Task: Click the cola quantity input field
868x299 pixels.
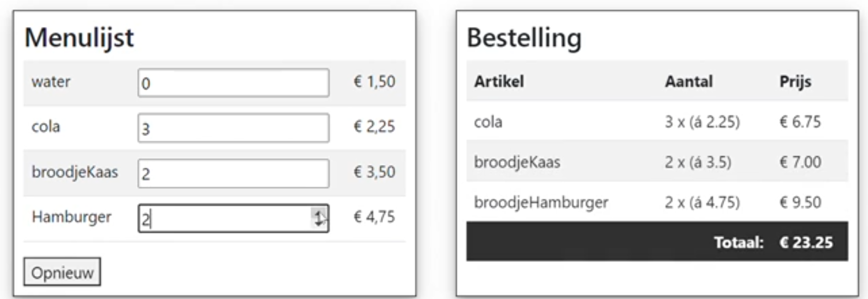Action: pyautogui.click(x=233, y=128)
